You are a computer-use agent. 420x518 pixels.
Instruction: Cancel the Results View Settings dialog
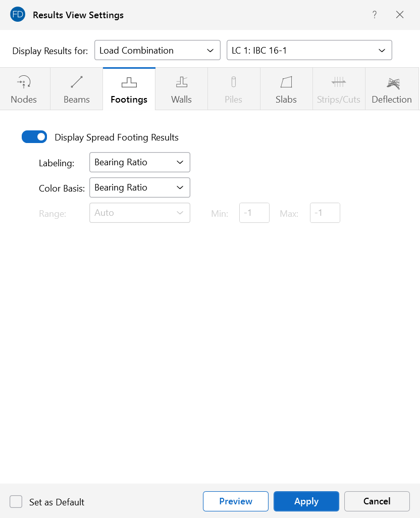pos(377,501)
